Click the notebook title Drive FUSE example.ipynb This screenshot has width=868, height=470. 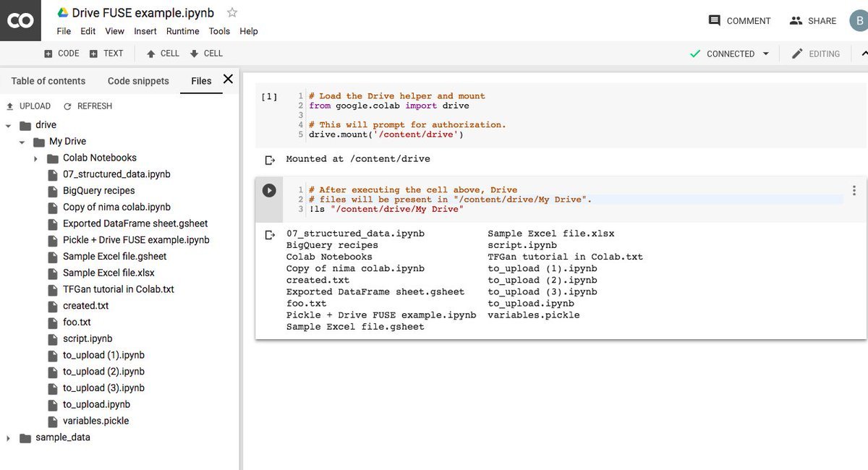coord(145,13)
